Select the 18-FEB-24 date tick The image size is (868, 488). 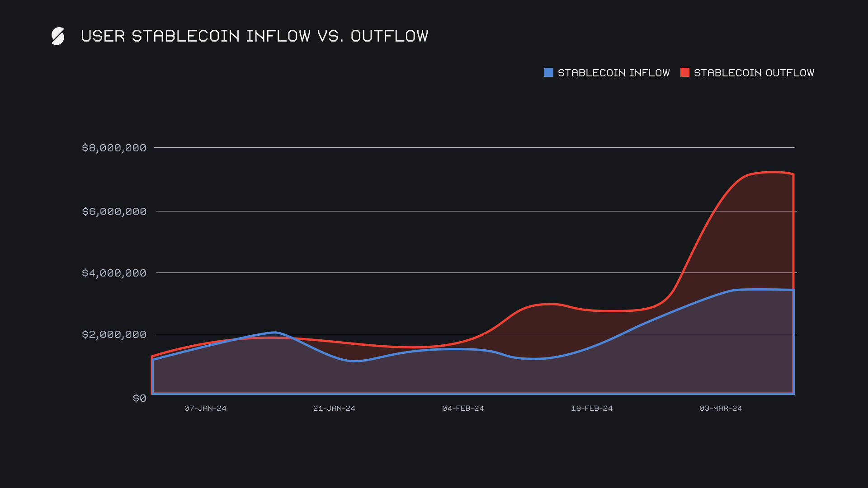point(592,408)
